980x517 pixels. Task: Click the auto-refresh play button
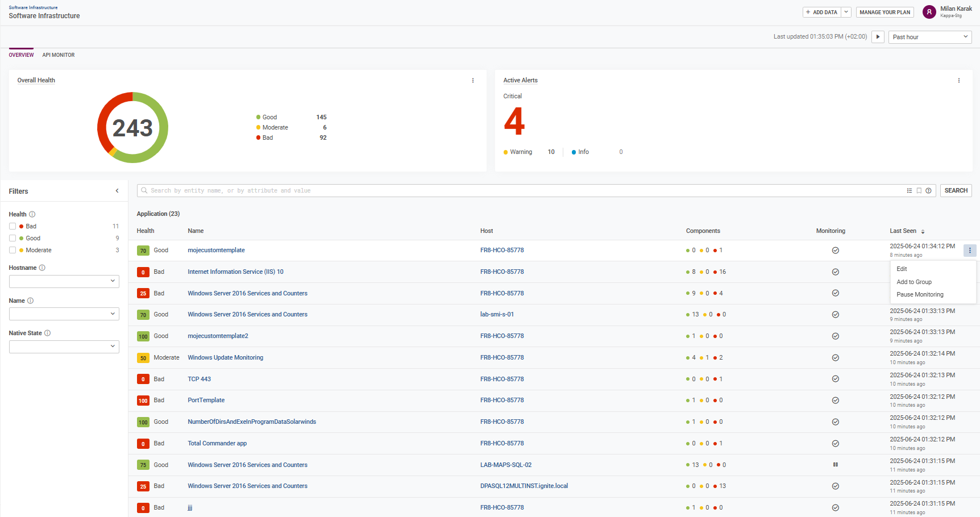(878, 37)
